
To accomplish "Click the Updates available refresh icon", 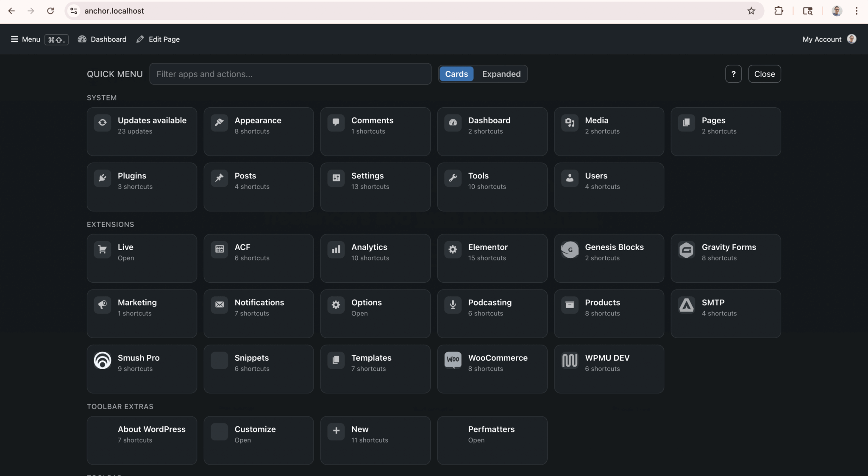I will tap(103, 122).
